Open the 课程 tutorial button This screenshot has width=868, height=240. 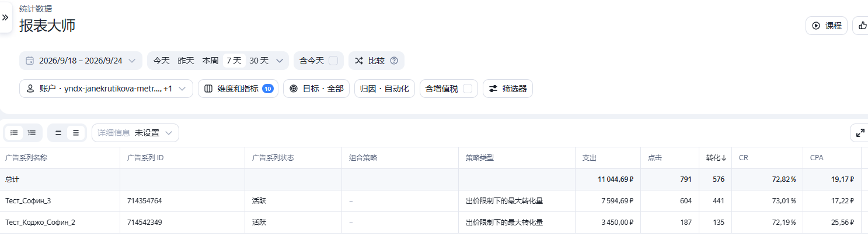827,26
